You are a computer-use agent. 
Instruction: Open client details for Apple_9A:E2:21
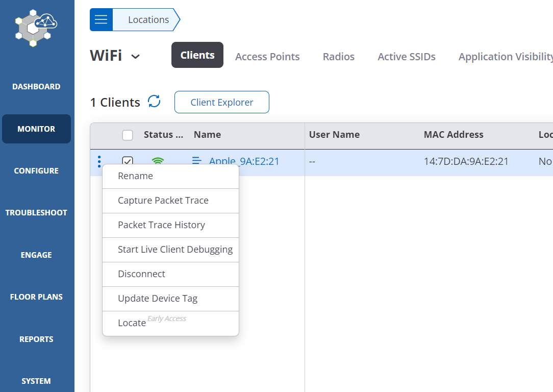pos(244,161)
